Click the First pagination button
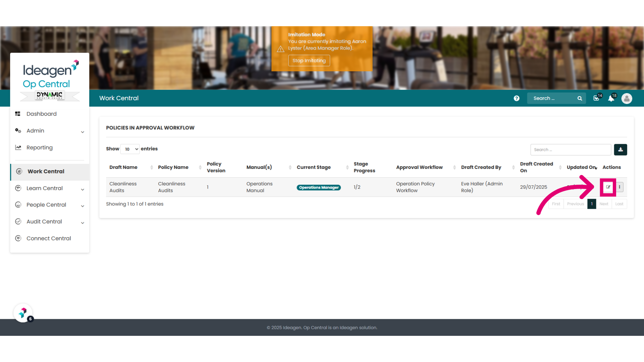The image size is (644, 362). [556, 204]
